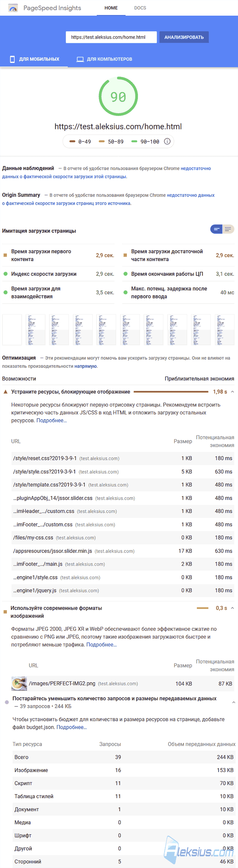Viewport: 238px width, 868px height.
Task: Click the 0,3 s savings bar
Action: point(203,608)
